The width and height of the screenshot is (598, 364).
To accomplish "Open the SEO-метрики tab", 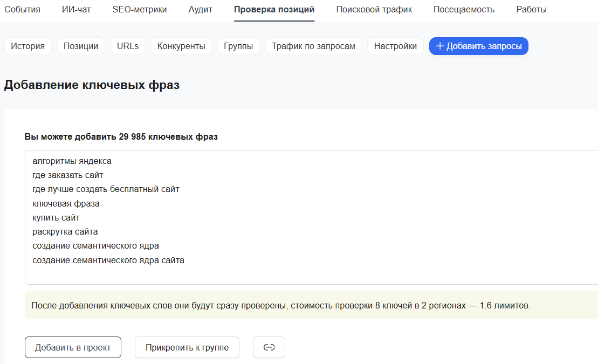I will (140, 10).
